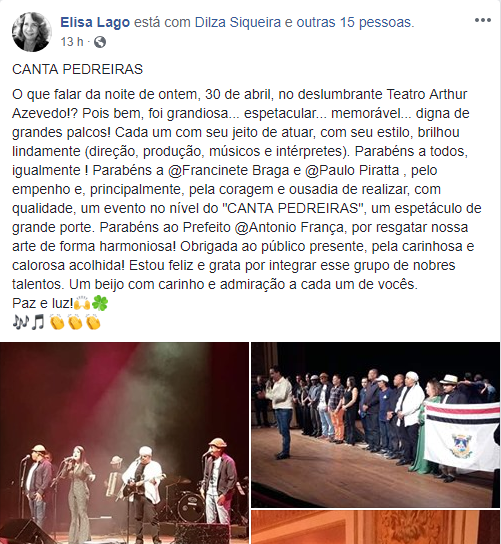
Task: Click the last clapping hands emoji
Action: [93, 322]
